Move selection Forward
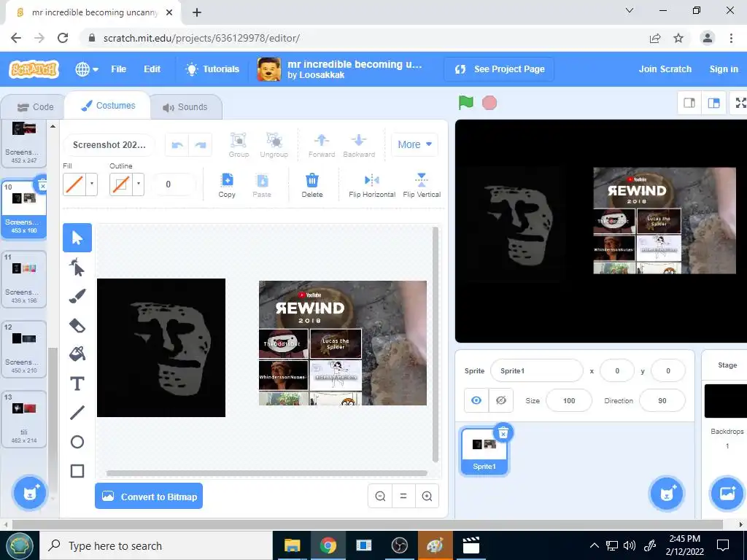 (322, 145)
